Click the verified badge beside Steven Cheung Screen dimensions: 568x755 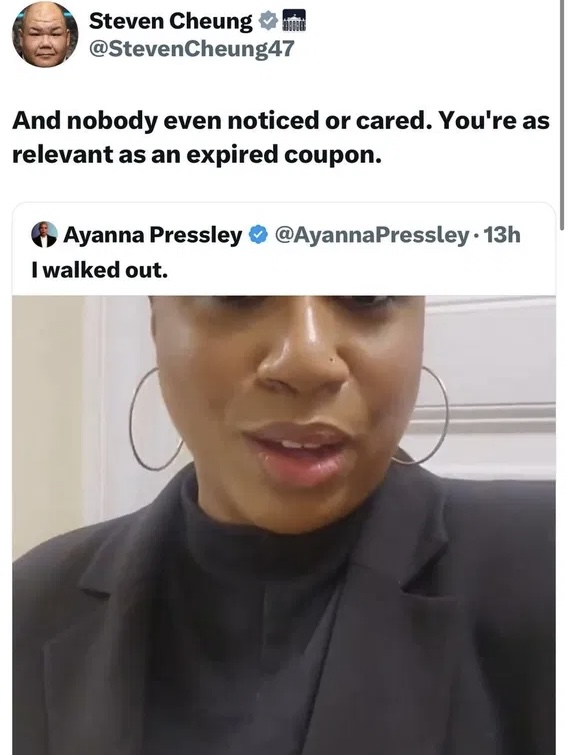pos(268,21)
